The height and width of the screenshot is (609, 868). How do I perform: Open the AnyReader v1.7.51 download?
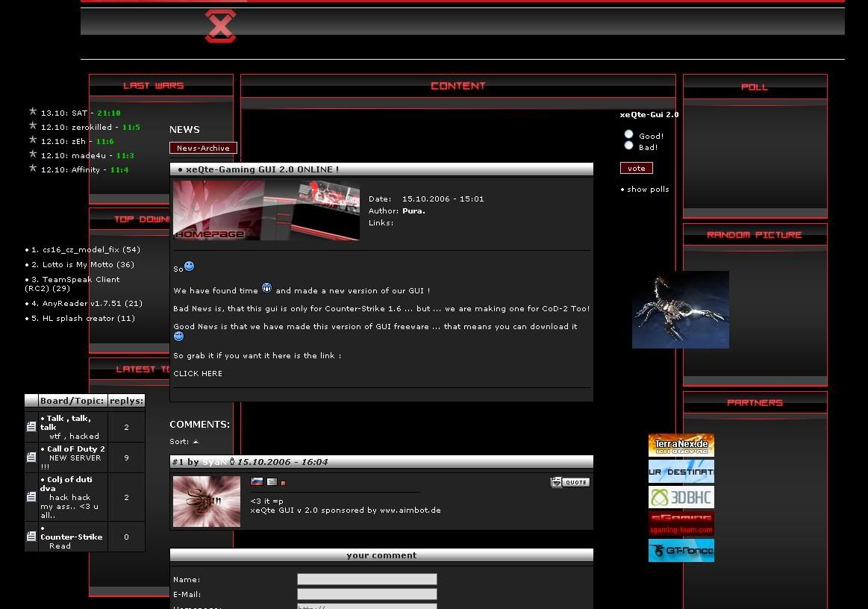click(93, 304)
